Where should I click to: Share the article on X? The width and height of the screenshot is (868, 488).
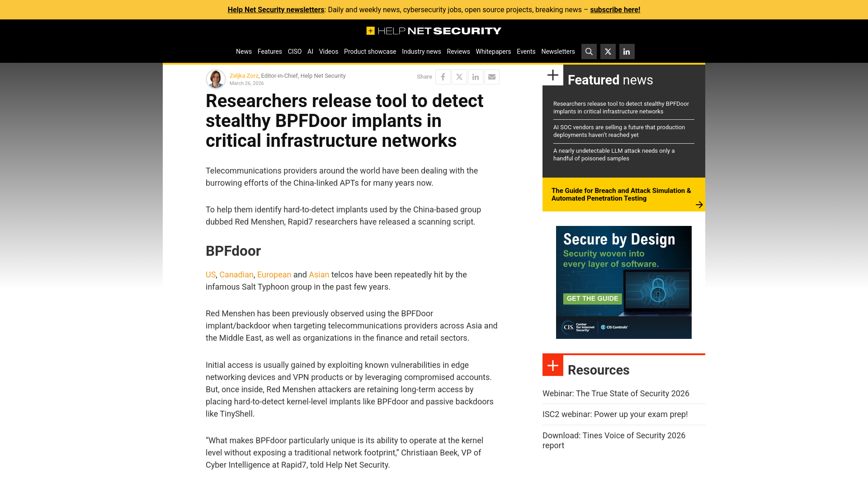[x=459, y=77]
